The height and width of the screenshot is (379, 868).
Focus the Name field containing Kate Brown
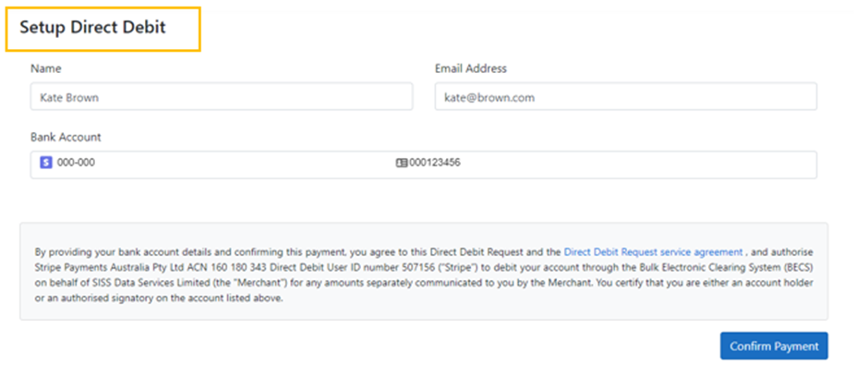222,97
